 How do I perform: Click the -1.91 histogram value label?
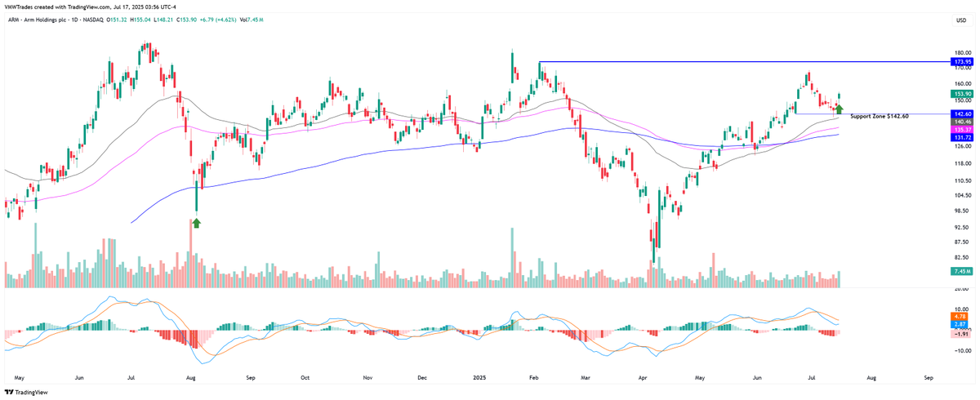pos(960,334)
